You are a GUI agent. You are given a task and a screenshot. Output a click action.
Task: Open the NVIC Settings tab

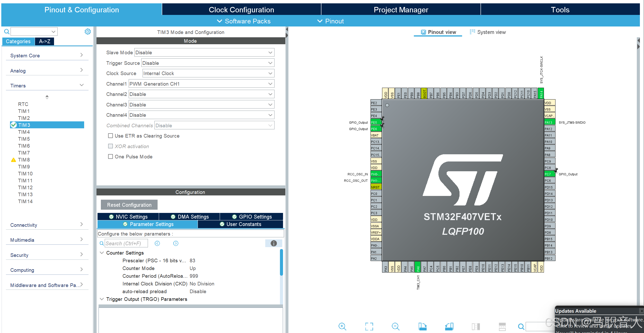pos(128,217)
